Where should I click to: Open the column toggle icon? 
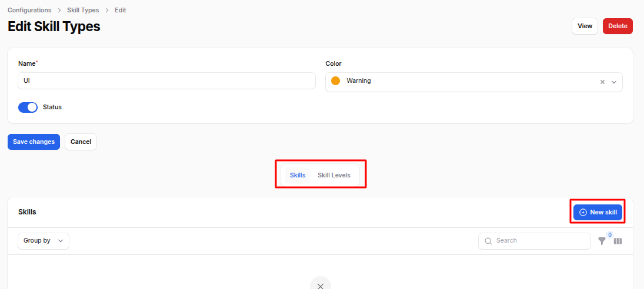[x=618, y=241]
